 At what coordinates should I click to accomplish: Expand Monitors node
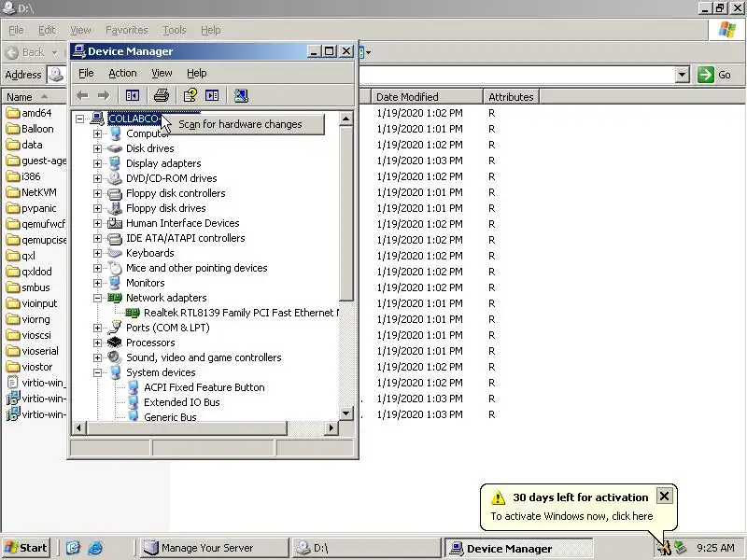(97, 283)
